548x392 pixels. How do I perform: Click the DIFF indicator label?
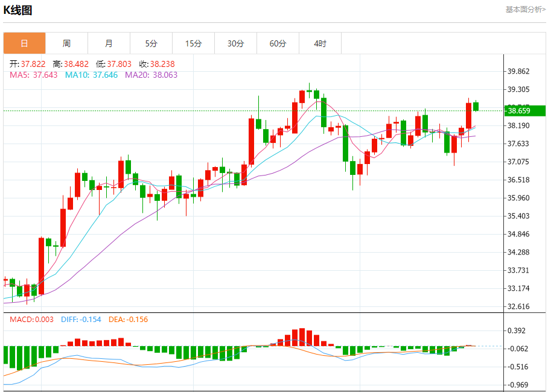pyautogui.click(x=81, y=320)
